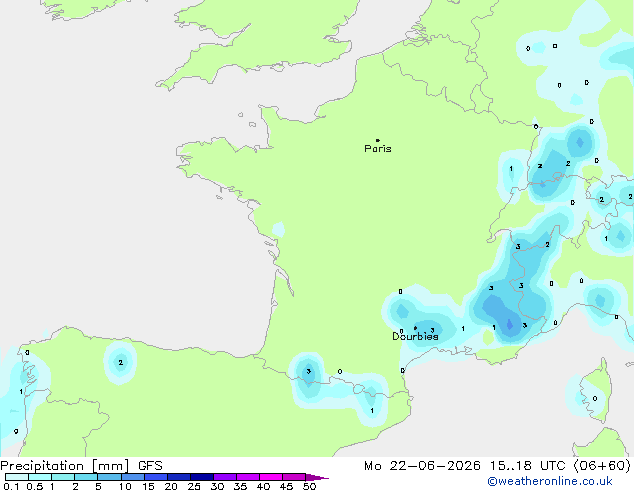Click the legend value '15'
Viewport: 634px width, 490px height.
pos(148,486)
